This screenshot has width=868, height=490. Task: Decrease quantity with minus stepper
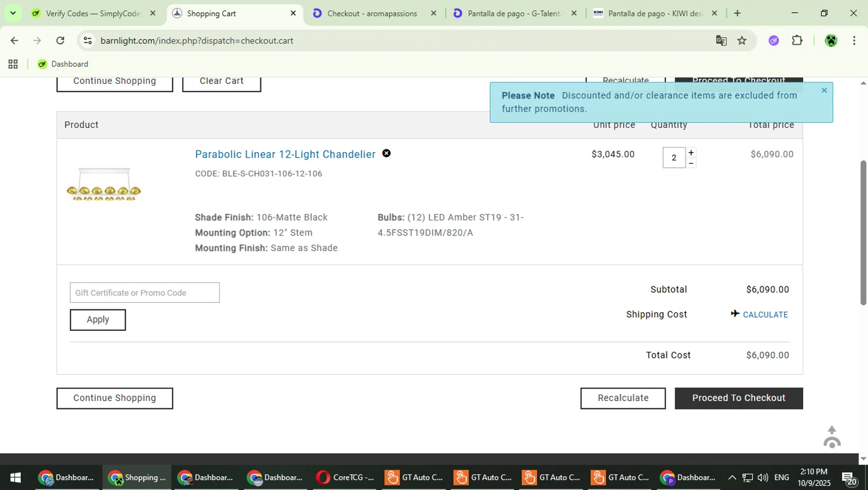[x=691, y=163]
